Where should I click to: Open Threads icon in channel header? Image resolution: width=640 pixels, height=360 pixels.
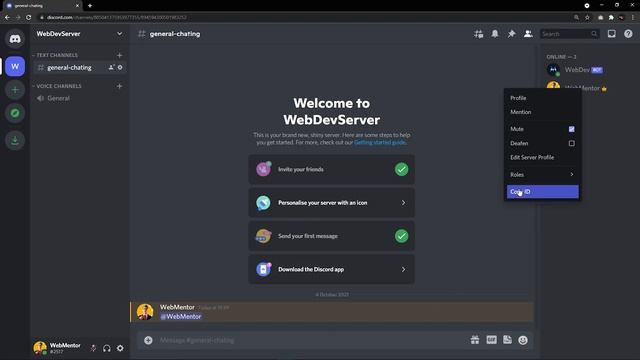[478, 34]
